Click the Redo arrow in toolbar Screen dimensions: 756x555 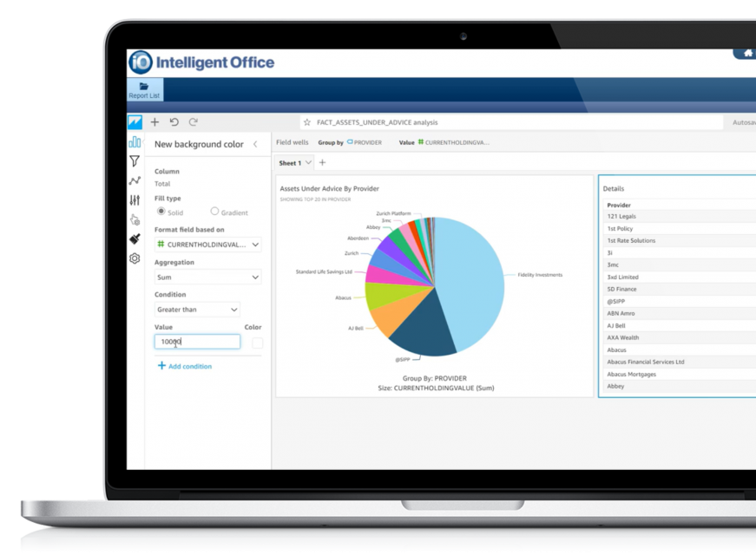point(193,122)
